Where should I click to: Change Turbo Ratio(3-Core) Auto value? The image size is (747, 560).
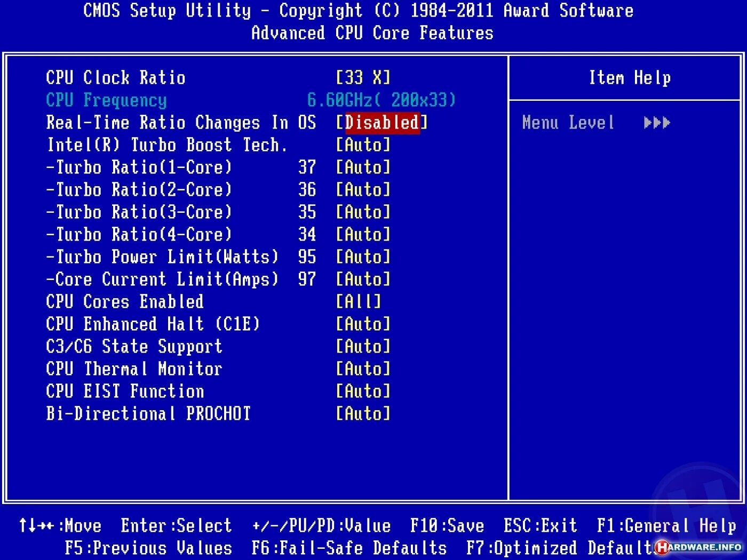click(363, 212)
